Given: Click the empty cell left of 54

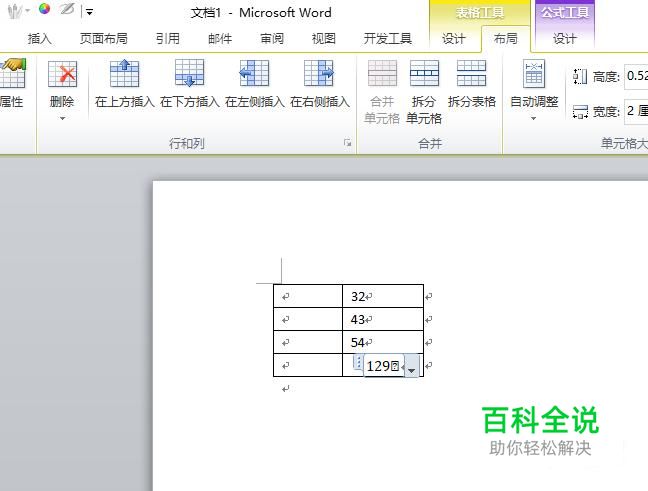Looking at the screenshot, I should click(308, 342).
